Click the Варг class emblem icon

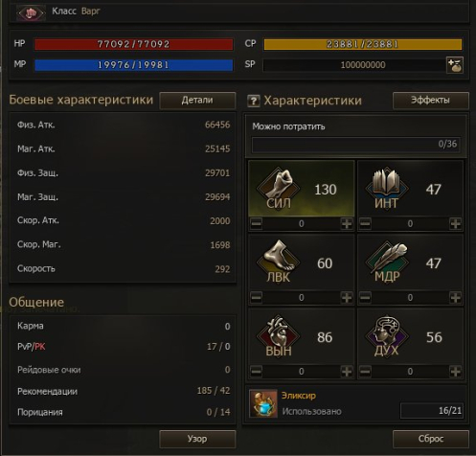(x=31, y=13)
